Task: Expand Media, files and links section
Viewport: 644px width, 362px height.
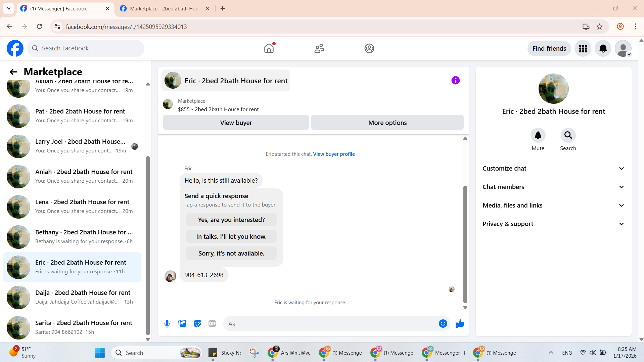Action: pos(553,206)
